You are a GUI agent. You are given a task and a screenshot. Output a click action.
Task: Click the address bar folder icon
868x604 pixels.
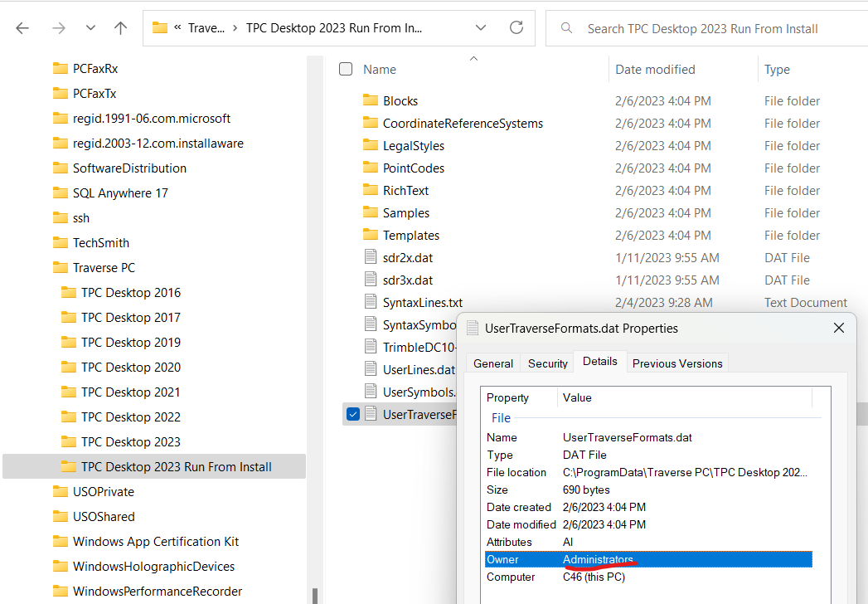[160, 27]
